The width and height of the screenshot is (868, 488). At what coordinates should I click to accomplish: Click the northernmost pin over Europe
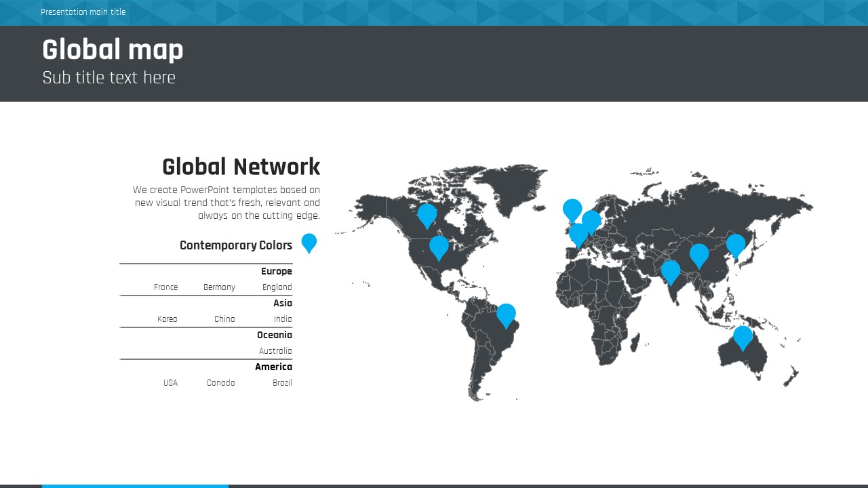click(572, 209)
